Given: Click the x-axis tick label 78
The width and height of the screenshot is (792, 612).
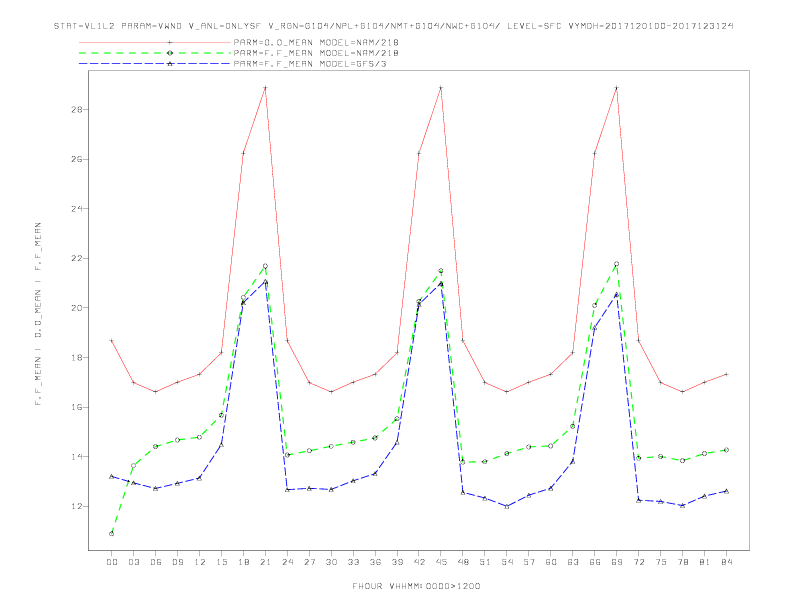Looking at the screenshot, I should tap(683, 562).
